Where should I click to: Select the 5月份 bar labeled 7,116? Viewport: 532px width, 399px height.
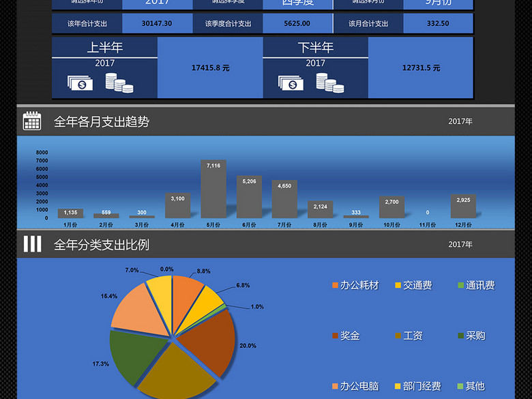point(213,189)
